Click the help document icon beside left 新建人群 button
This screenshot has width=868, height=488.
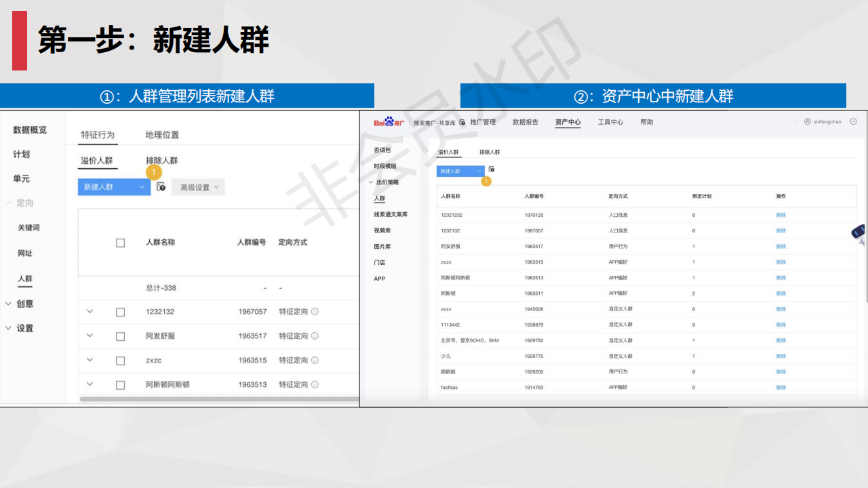pyautogui.click(x=161, y=186)
